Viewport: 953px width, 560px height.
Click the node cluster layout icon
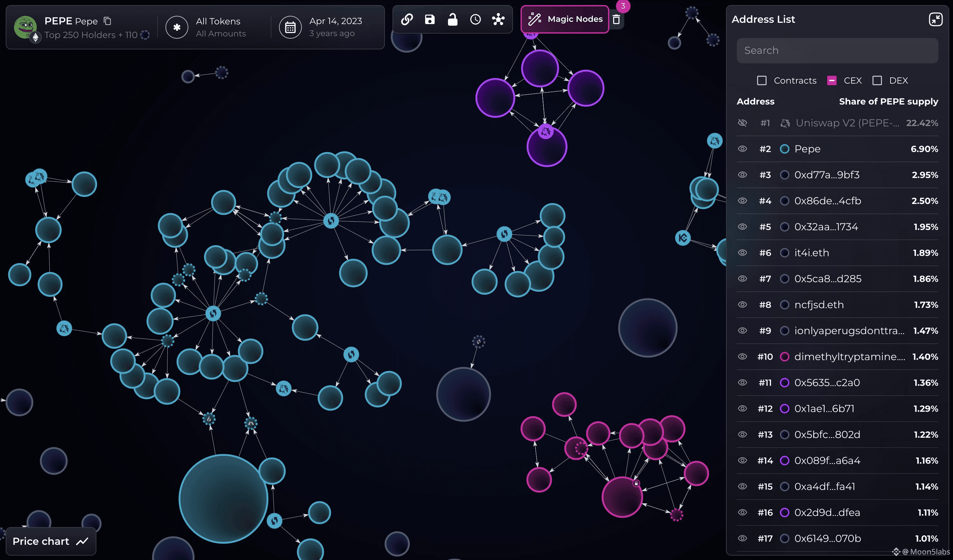click(498, 19)
